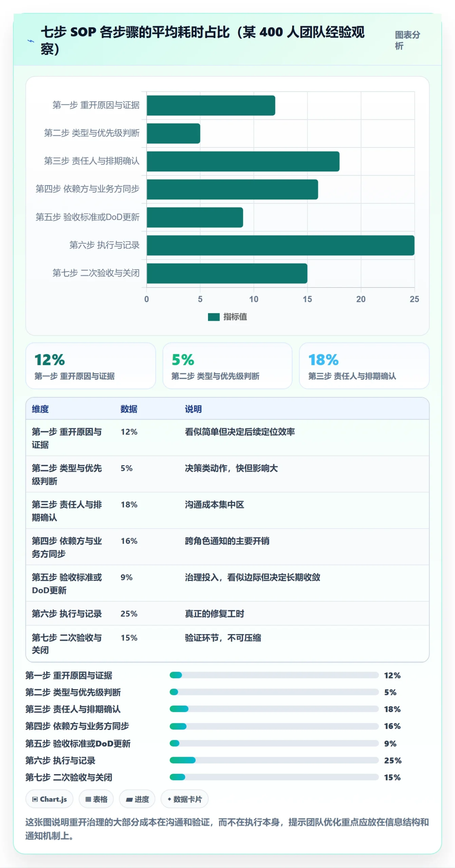Click the 表格 tag chip
This screenshot has height=868, width=455.
tap(96, 799)
